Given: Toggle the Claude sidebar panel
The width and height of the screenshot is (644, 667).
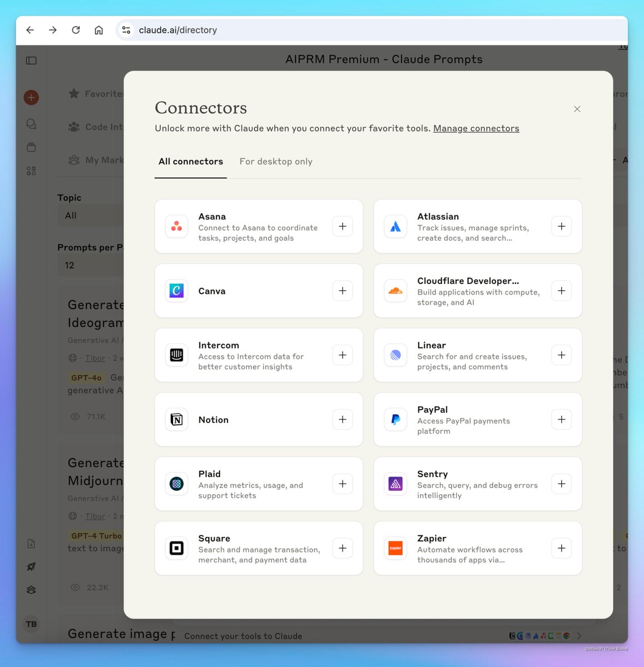Looking at the screenshot, I should 31,61.
